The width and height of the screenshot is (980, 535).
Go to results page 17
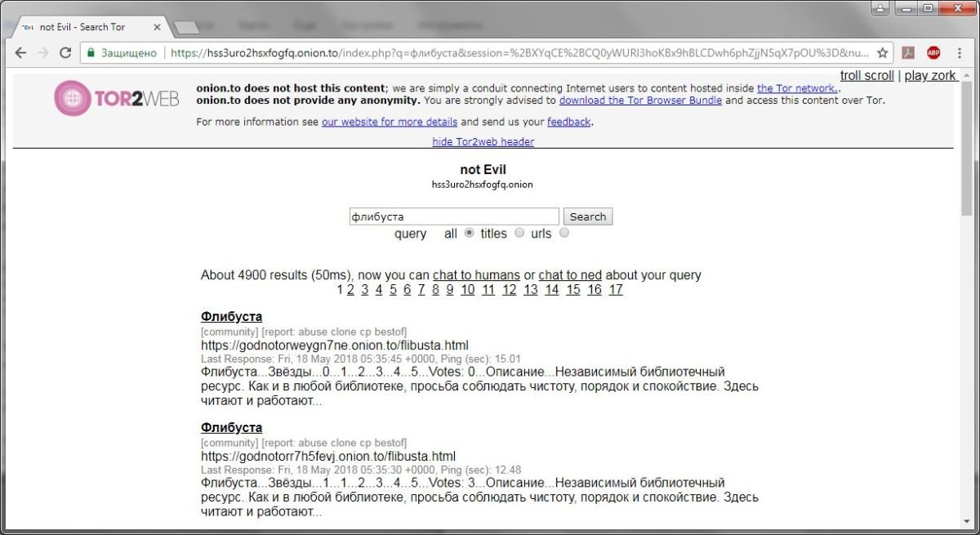coord(615,290)
